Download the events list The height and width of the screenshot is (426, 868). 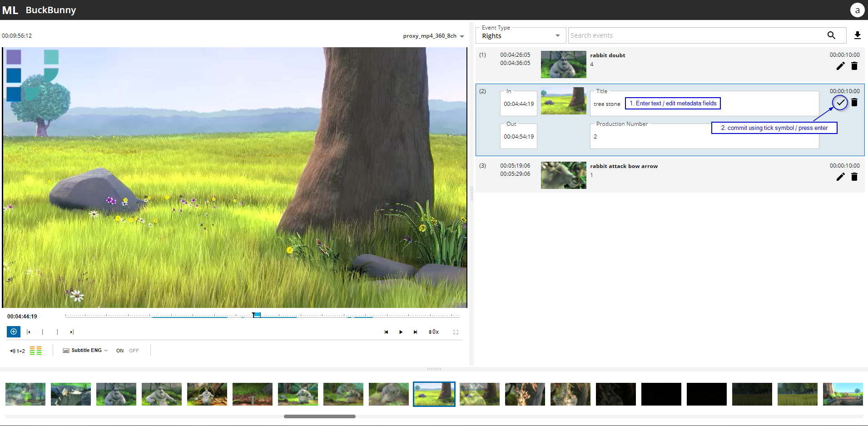click(857, 35)
